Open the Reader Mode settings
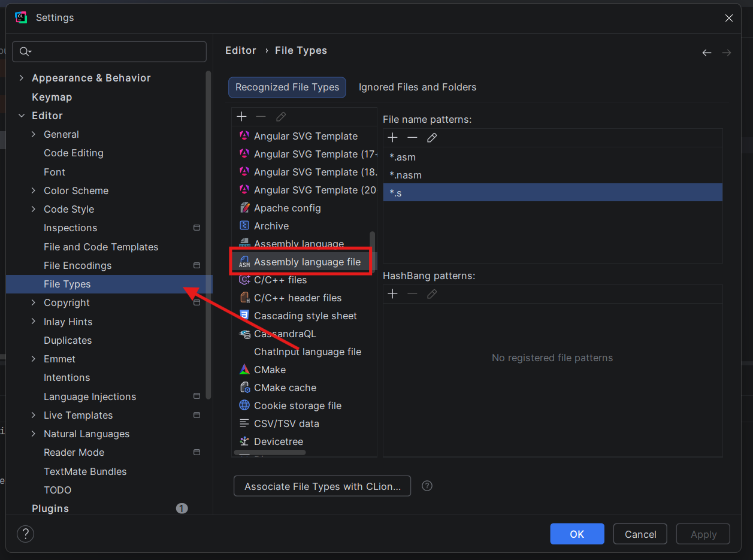Screen dimensions: 753x560 click(x=74, y=452)
